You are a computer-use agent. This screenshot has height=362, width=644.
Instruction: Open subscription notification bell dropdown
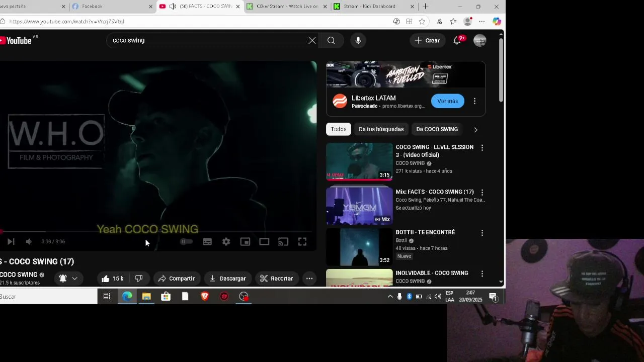point(68,278)
